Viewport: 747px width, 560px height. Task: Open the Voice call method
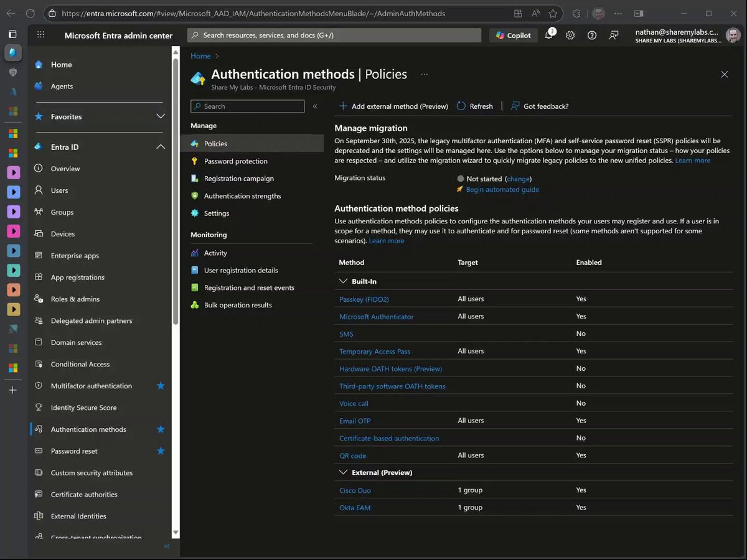[354, 404]
